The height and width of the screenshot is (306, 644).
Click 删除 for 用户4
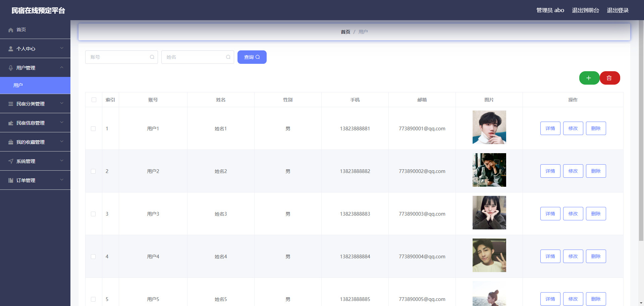tap(596, 256)
